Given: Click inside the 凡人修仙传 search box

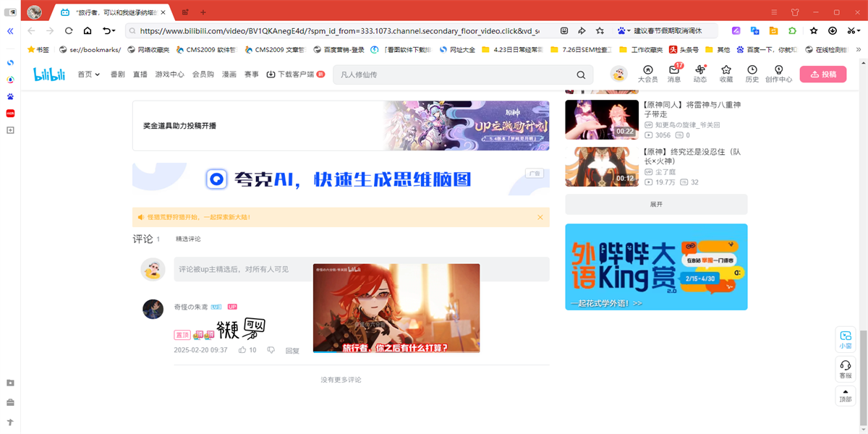Looking at the screenshot, I should tap(434, 75).
